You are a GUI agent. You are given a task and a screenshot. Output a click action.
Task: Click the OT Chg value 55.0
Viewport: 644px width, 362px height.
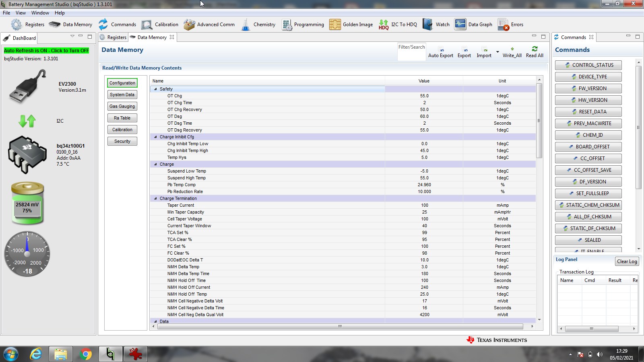pos(424,96)
